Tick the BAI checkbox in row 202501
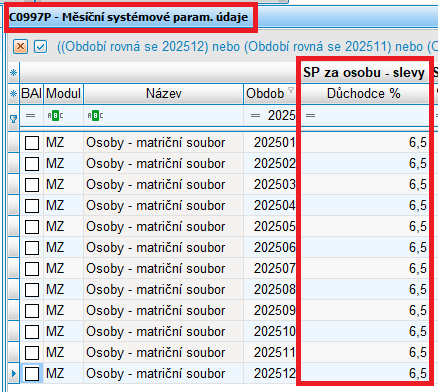The image size is (438, 392). [32, 143]
